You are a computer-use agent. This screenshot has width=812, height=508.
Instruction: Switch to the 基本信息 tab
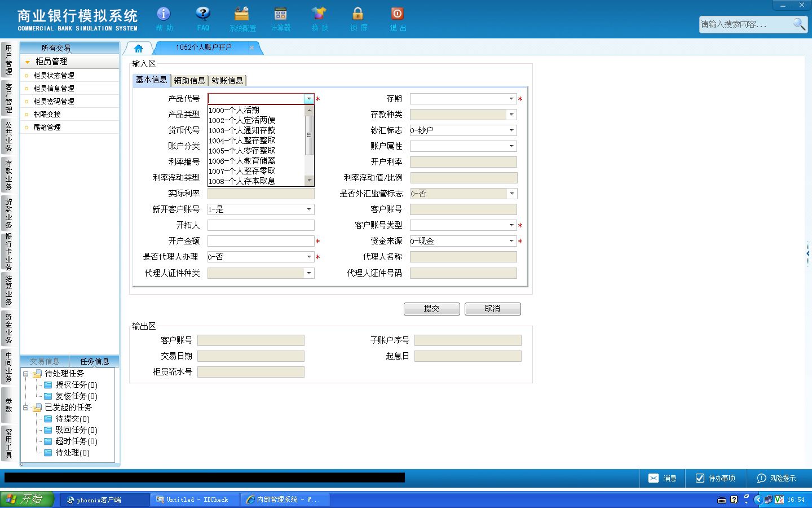click(x=151, y=80)
